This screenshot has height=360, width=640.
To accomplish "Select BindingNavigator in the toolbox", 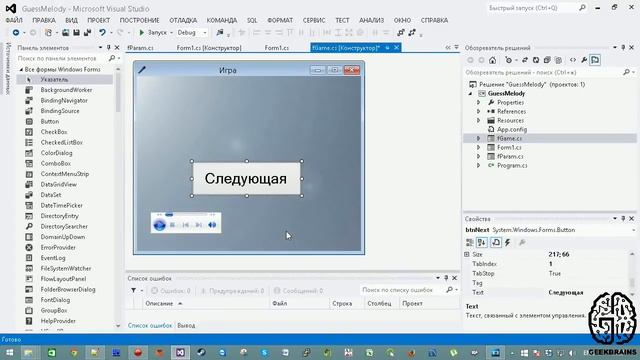I will 64,100.
